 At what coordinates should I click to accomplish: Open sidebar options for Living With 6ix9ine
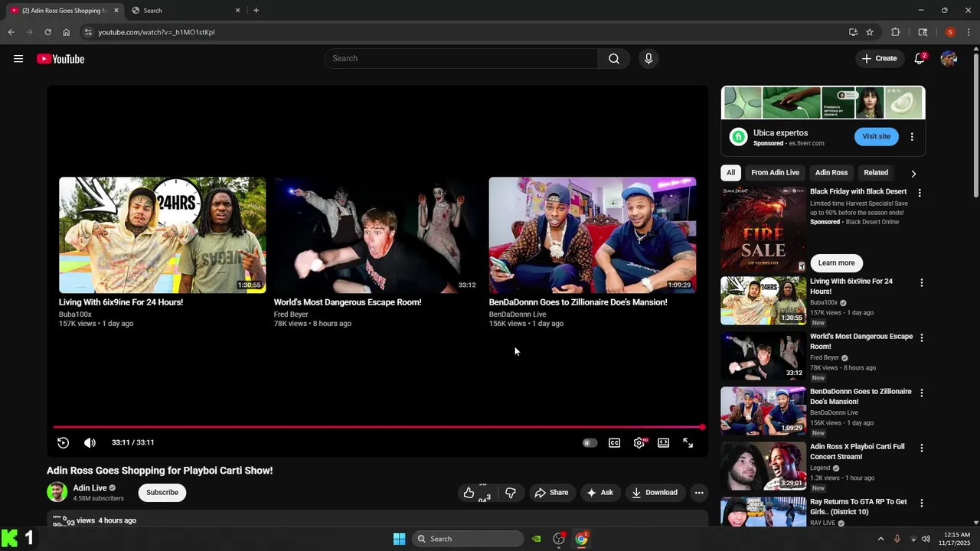(922, 283)
